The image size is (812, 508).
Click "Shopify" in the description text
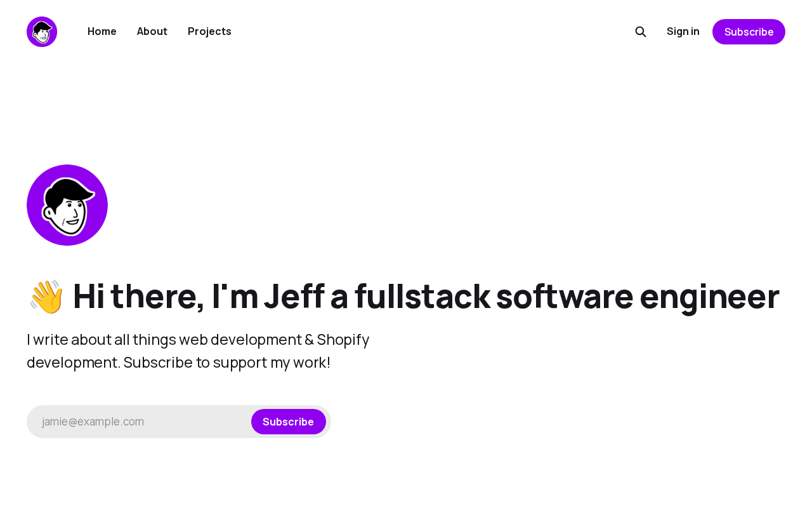point(343,340)
